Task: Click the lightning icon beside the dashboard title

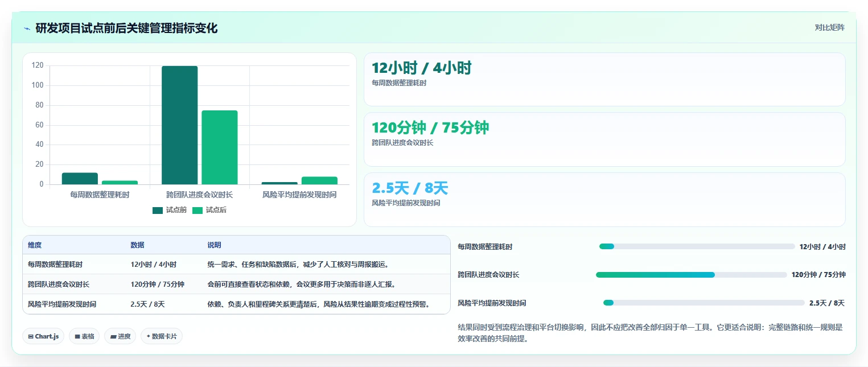Action: (x=27, y=28)
